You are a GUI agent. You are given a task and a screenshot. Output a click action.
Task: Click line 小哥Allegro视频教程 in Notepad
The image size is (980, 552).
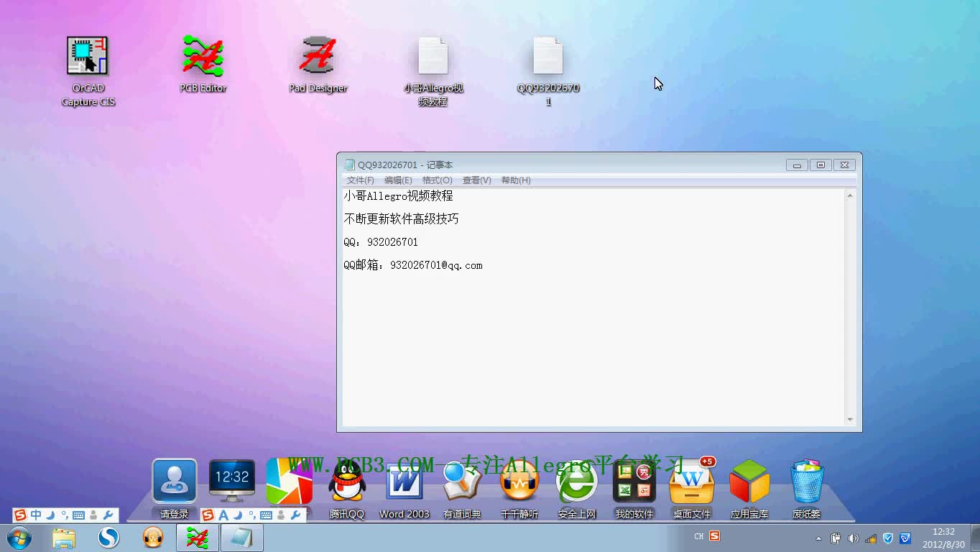398,196
